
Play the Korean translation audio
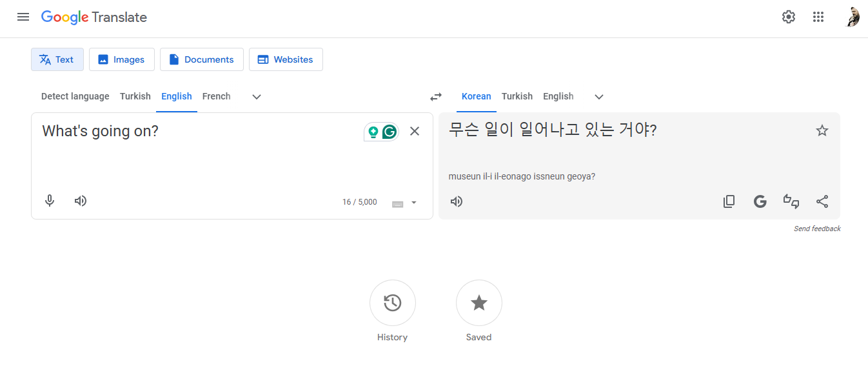457,201
